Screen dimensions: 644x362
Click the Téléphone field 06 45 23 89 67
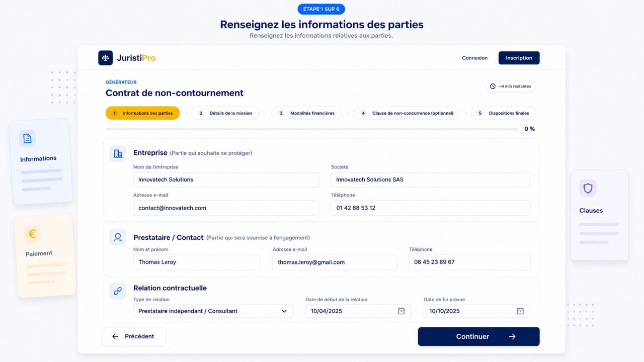[469, 262]
